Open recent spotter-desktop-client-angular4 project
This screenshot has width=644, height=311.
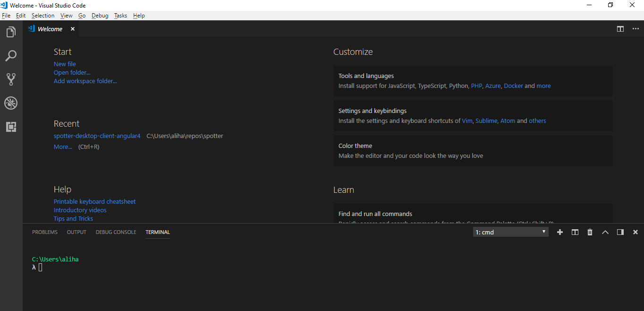[97, 136]
